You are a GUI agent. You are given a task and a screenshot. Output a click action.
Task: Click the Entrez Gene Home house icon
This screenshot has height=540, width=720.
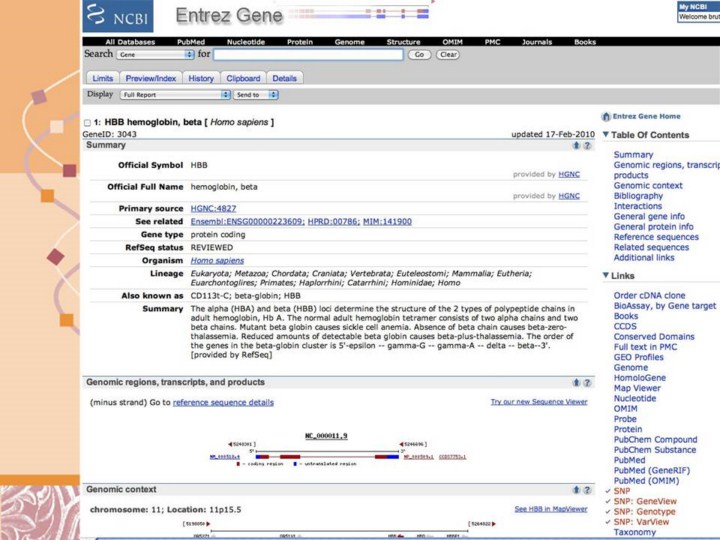(x=606, y=116)
